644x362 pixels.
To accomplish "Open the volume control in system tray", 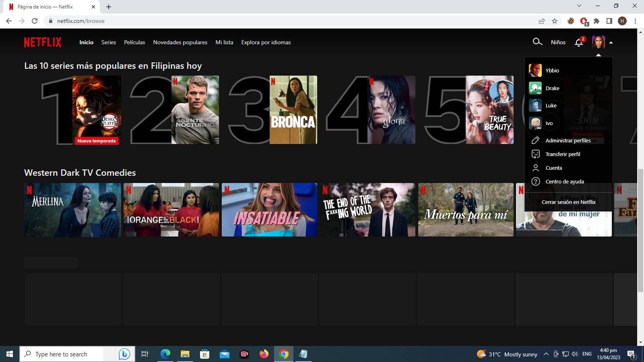I will [x=575, y=354].
